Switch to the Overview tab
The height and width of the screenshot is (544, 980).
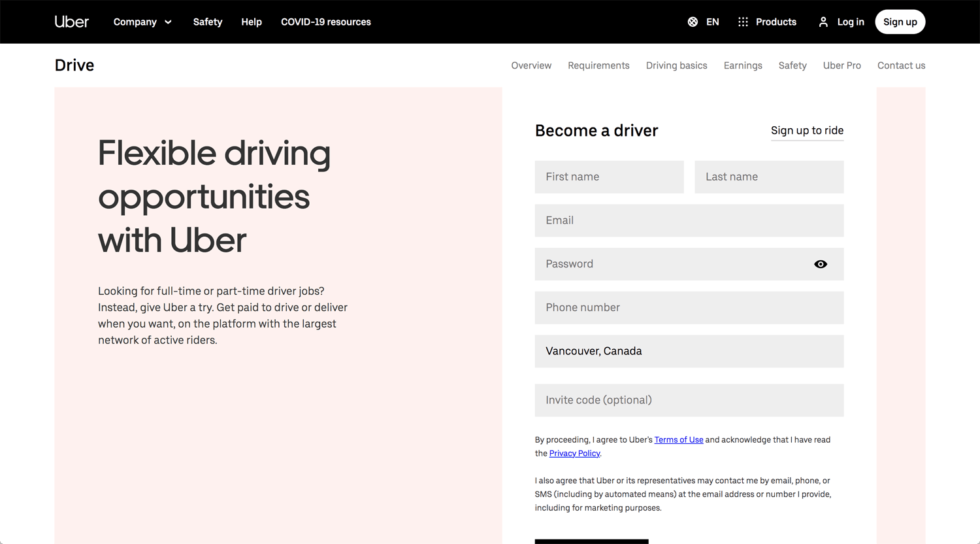click(x=531, y=65)
